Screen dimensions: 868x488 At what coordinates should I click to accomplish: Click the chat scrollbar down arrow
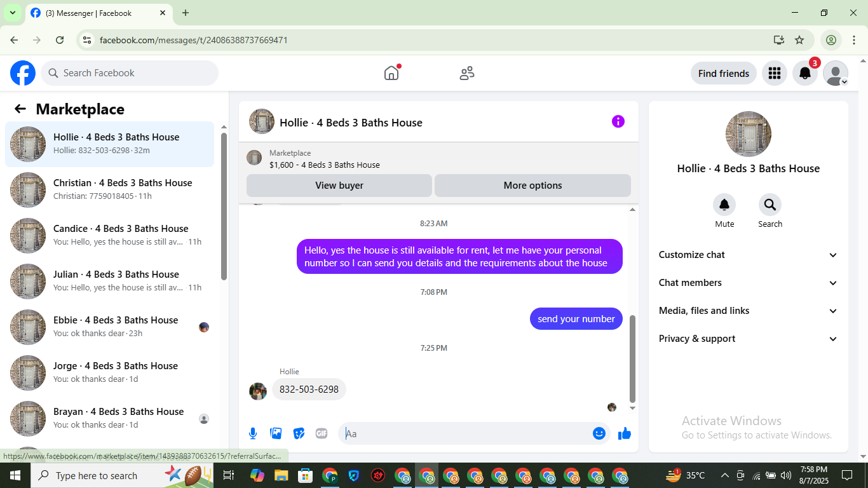pyautogui.click(x=632, y=408)
